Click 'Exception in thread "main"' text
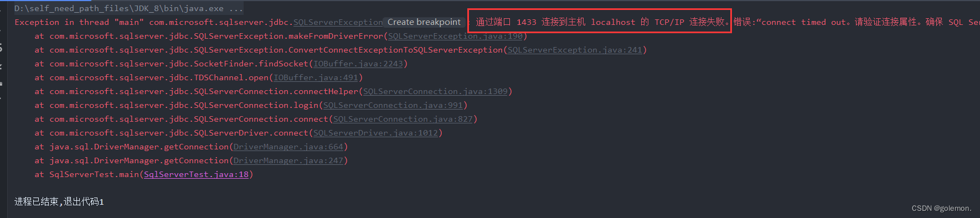 (80, 22)
